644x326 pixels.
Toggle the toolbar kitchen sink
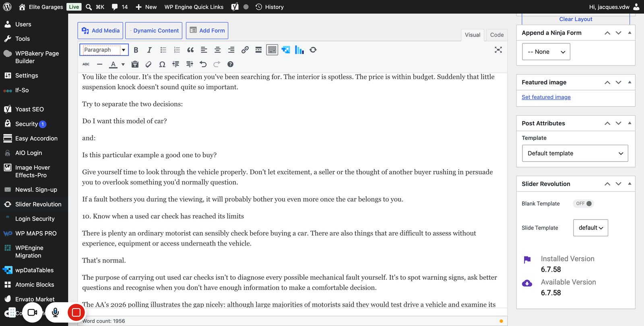pyautogui.click(x=272, y=50)
